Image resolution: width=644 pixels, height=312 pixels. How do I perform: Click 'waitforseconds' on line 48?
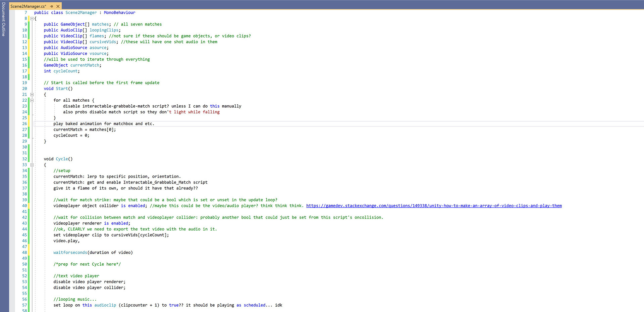pyautogui.click(x=70, y=253)
